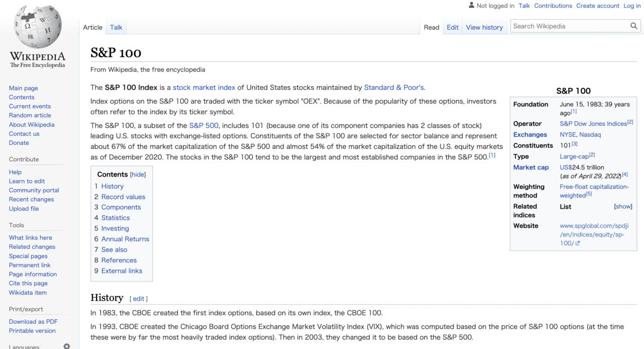Open Contributions link in top bar

click(553, 5)
